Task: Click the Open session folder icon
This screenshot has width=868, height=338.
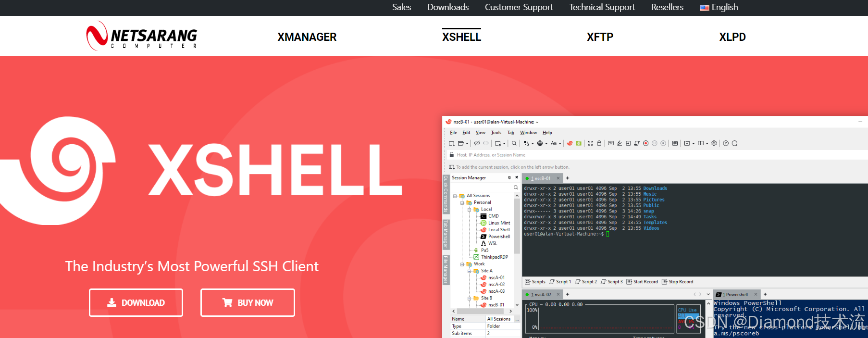Action: pos(460,143)
